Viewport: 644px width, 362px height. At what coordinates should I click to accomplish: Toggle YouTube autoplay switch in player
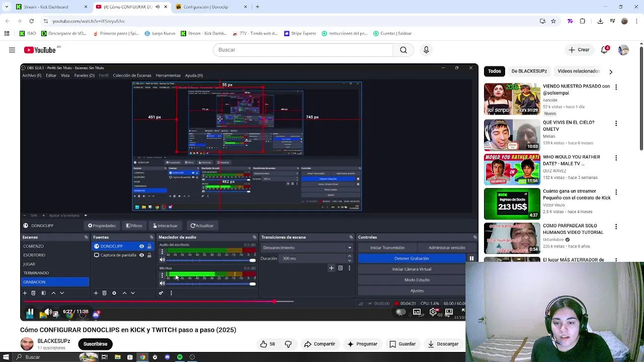(400, 312)
